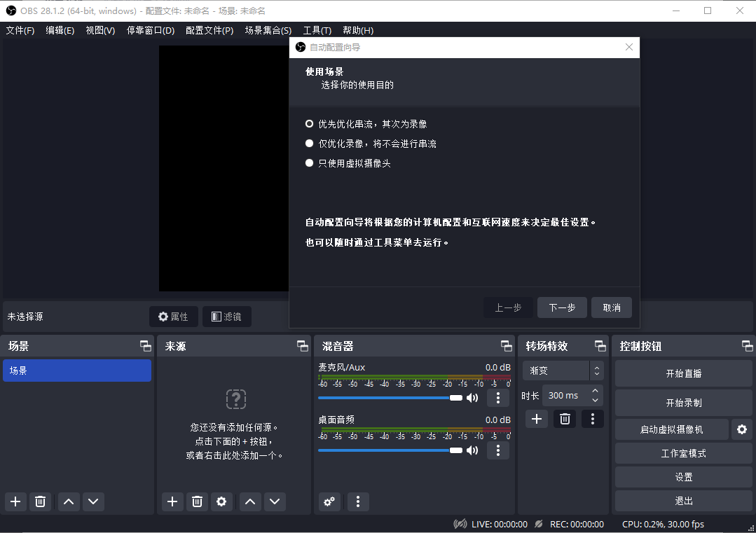The height and width of the screenshot is (533, 756).
Task: Move the scene up in 场景 panel
Action: pos(69,501)
